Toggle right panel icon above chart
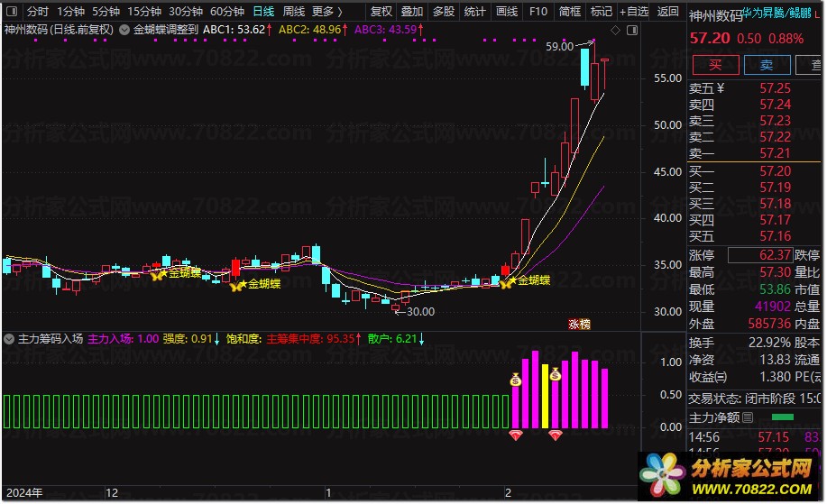Image resolution: width=827 pixels, height=504 pixels. [632, 31]
